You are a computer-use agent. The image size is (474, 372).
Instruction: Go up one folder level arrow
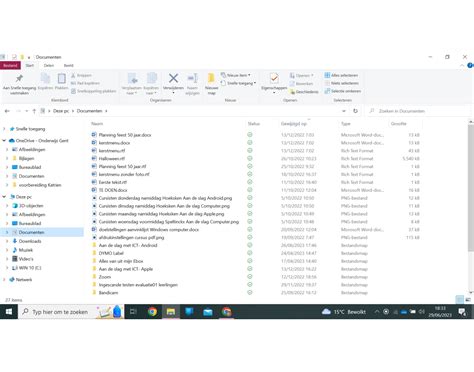click(x=34, y=111)
